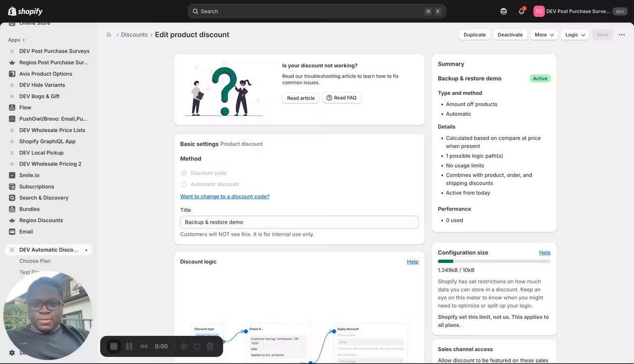Screen dimensions: 634x364
Task: Click the Regios Discounts crown icon
Action: 12,220
